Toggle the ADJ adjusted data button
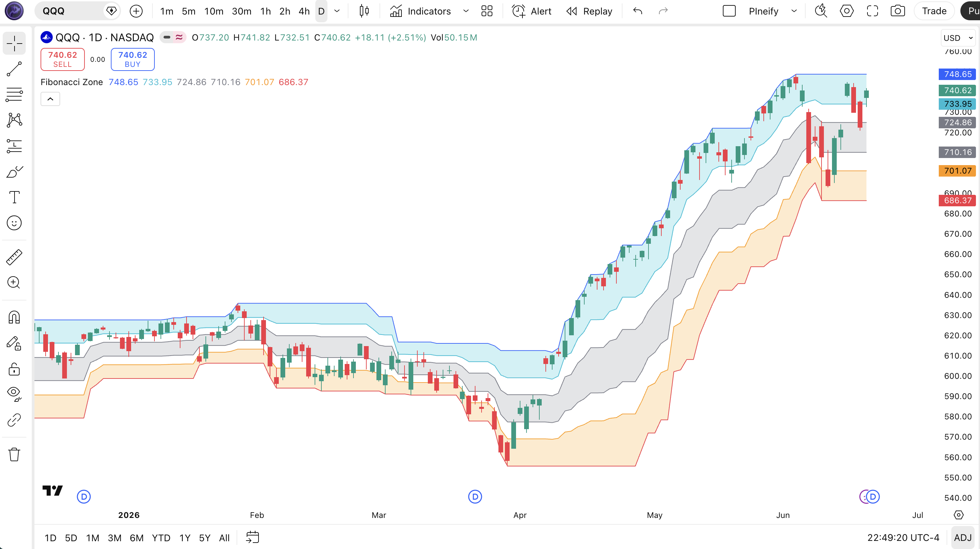The image size is (980, 549). (x=962, y=538)
